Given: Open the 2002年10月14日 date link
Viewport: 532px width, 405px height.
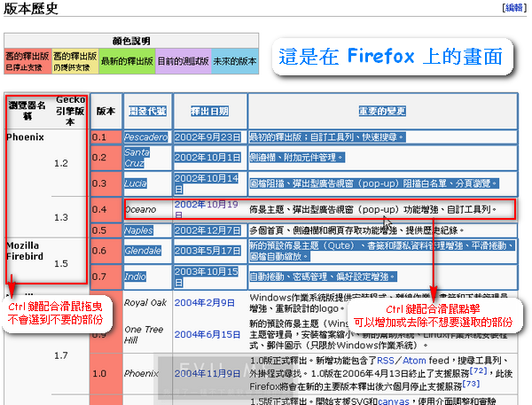Looking at the screenshot, I should point(207,183).
